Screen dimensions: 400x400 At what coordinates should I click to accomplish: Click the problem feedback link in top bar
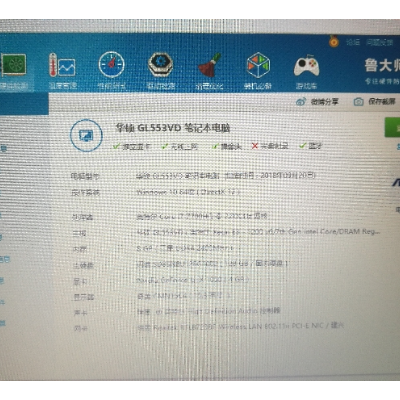click(x=380, y=43)
